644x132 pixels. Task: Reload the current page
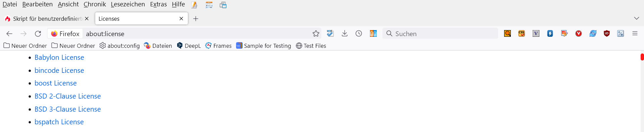tap(38, 33)
